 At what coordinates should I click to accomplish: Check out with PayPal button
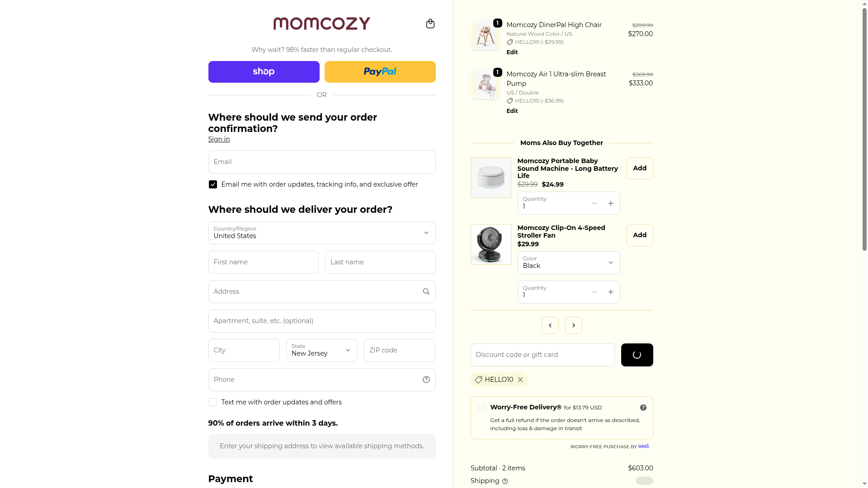coord(380,72)
